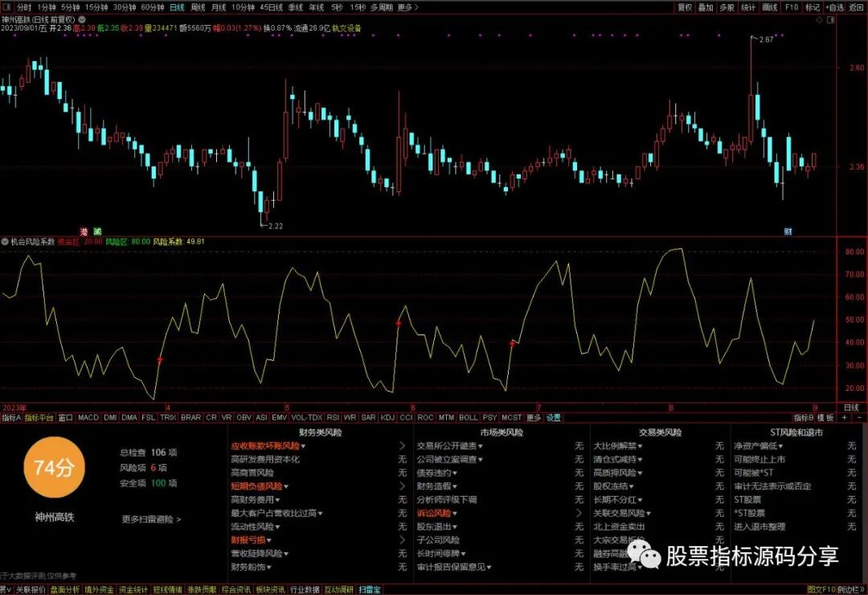Screen dimensions: 868x595
Task: Click the 标记 mark button
Action: (x=813, y=7)
